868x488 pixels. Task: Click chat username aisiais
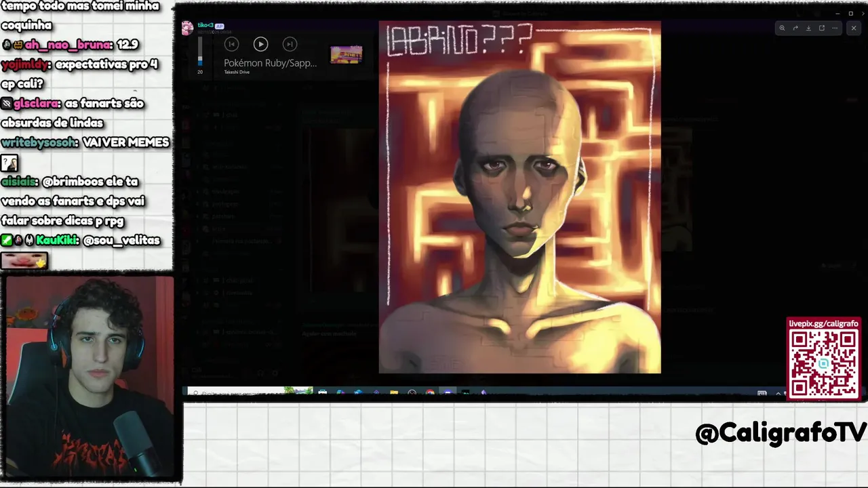(18, 182)
